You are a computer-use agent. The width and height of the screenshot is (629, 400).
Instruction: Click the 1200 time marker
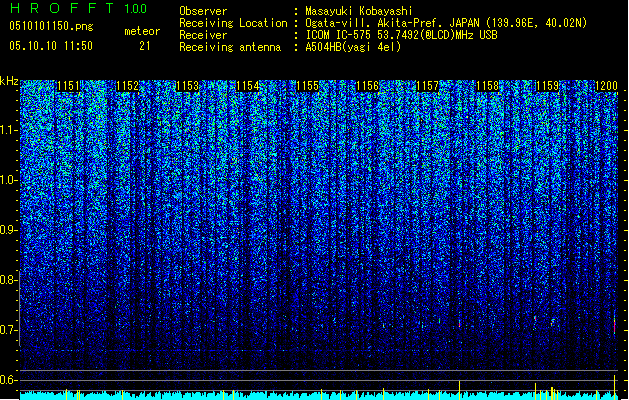607,86
